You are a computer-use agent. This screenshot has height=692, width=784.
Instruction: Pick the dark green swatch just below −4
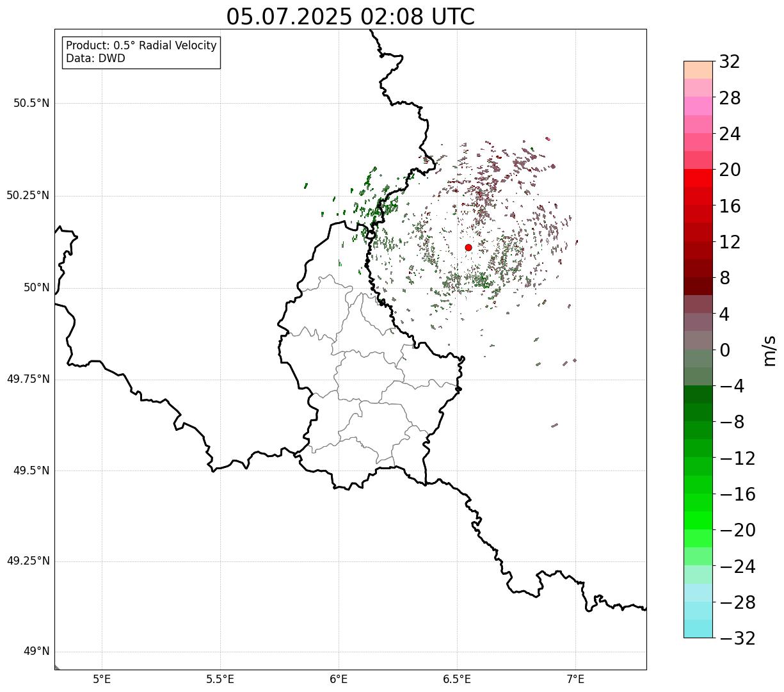click(698, 394)
